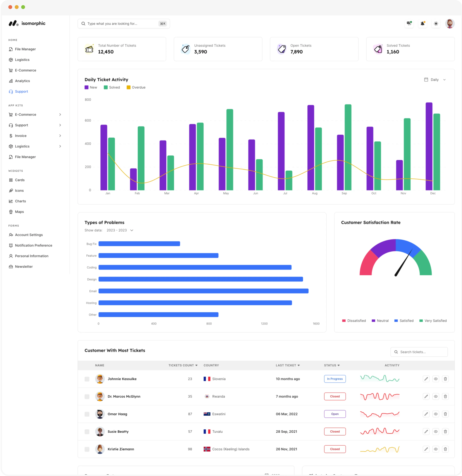This screenshot has width=462, height=476.
Task: Click the trash icon for Kristie Ziemann
Action: click(445, 449)
